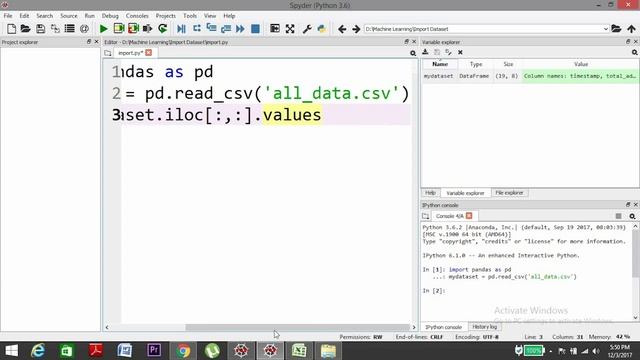640x360 pixels.
Task: Open the Debug menu
Action: click(110, 16)
